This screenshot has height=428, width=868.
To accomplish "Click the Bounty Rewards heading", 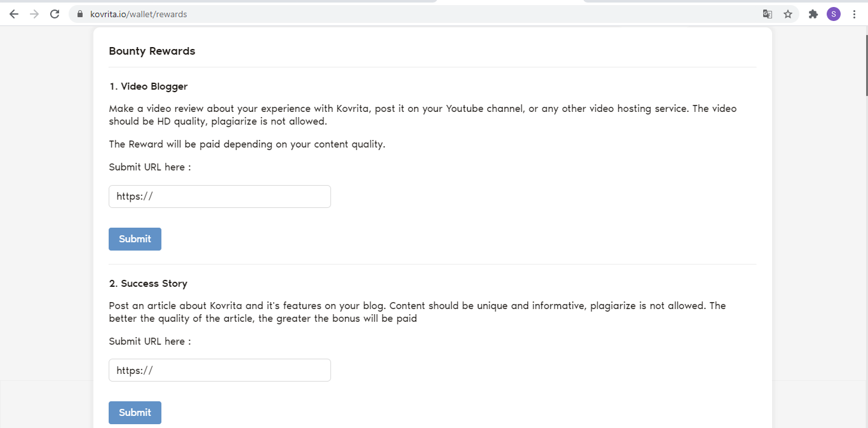I will 152,52.
